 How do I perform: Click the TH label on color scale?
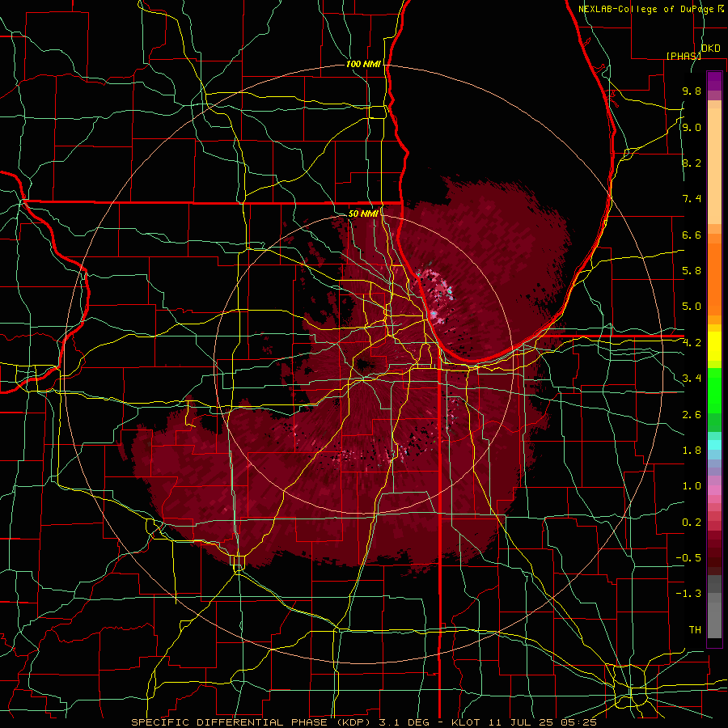695,629
